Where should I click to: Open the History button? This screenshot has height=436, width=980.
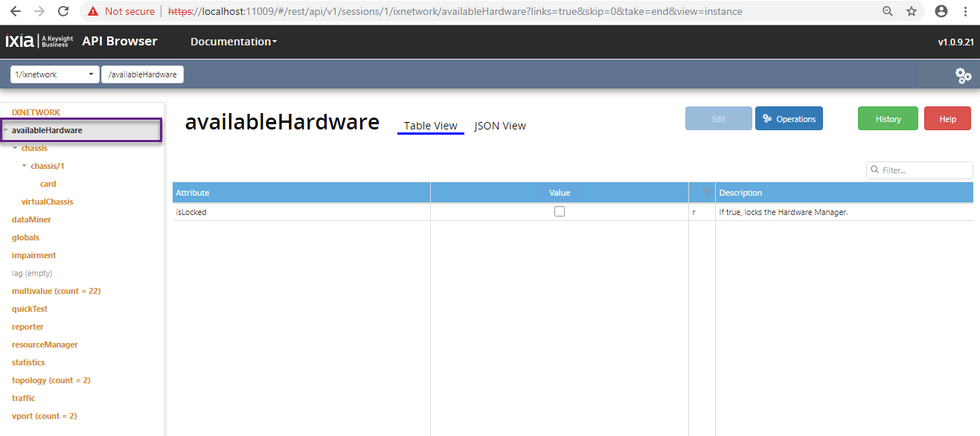[888, 119]
